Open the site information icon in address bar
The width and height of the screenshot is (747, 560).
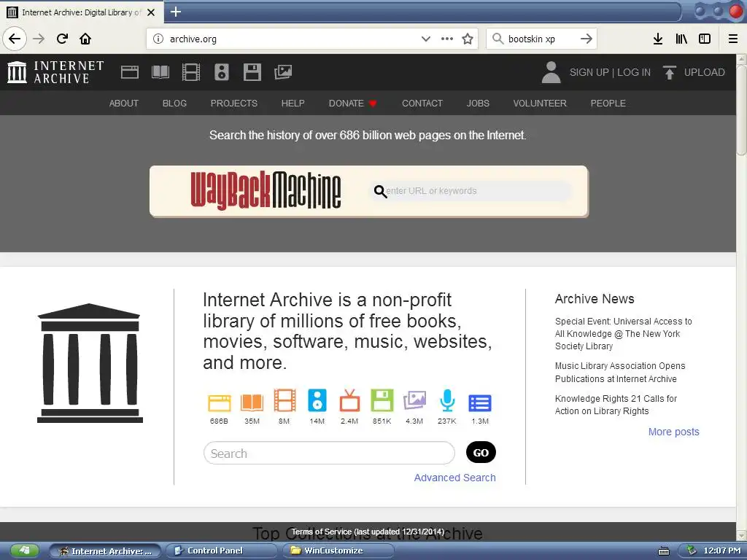(158, 39)
